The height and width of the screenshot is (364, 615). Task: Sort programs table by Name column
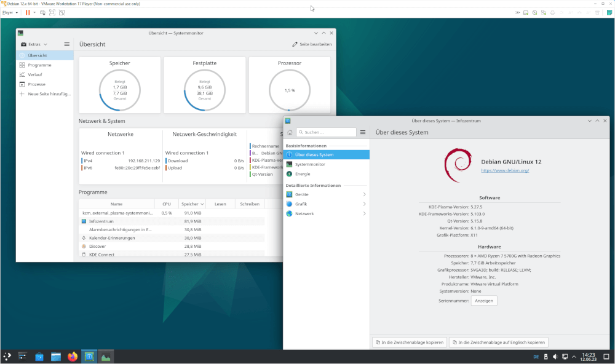pyautogui.click(x=116, y=204)
